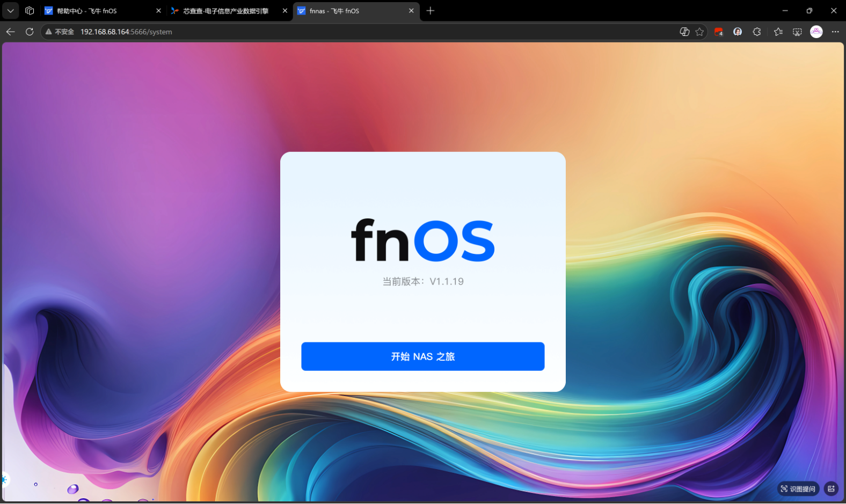This screenshot has width=846, height=504.
Task: Go back to the previous page
Action: pos(10,32)
